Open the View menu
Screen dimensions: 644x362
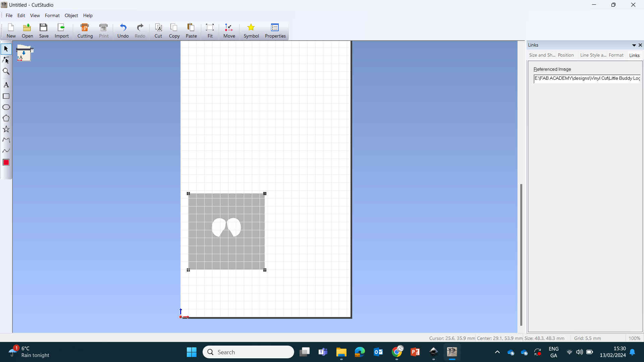(x=35, y=15)
